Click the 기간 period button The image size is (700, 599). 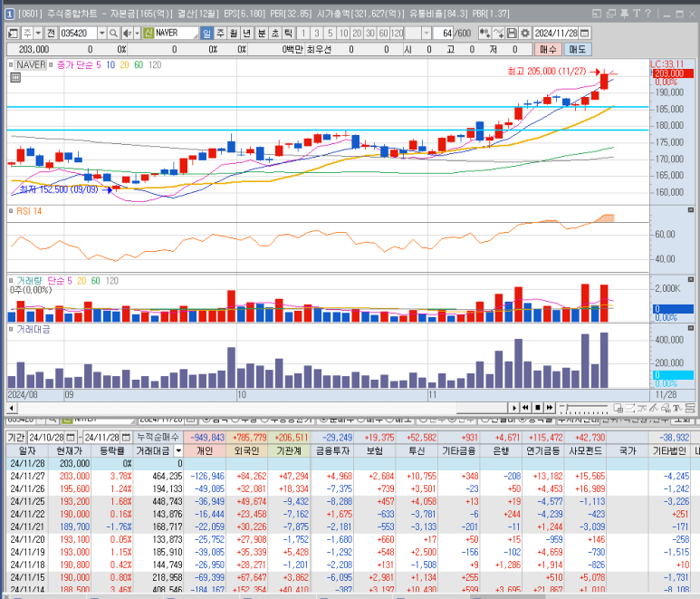[16, 438]
